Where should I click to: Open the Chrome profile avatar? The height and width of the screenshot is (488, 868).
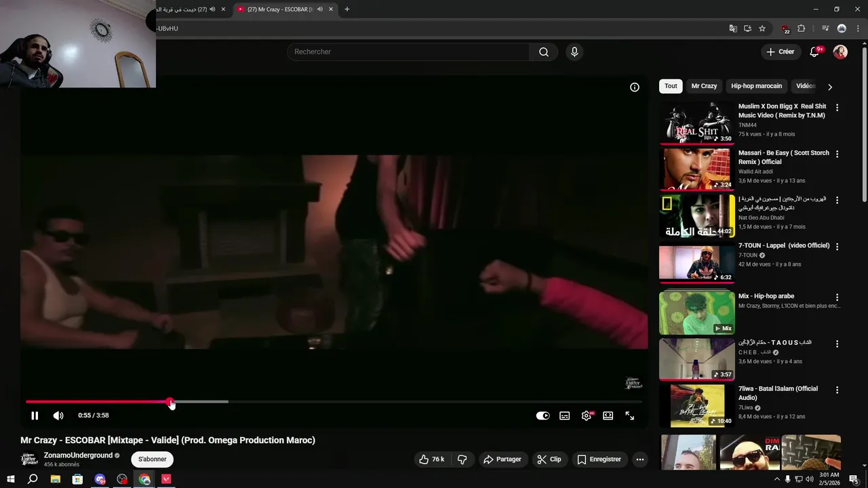click(842, 28)
